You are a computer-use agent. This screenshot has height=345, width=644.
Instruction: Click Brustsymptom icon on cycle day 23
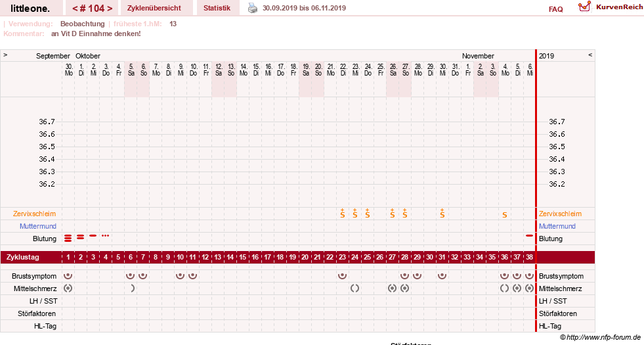pyautogui.click(x=342, y=275)
